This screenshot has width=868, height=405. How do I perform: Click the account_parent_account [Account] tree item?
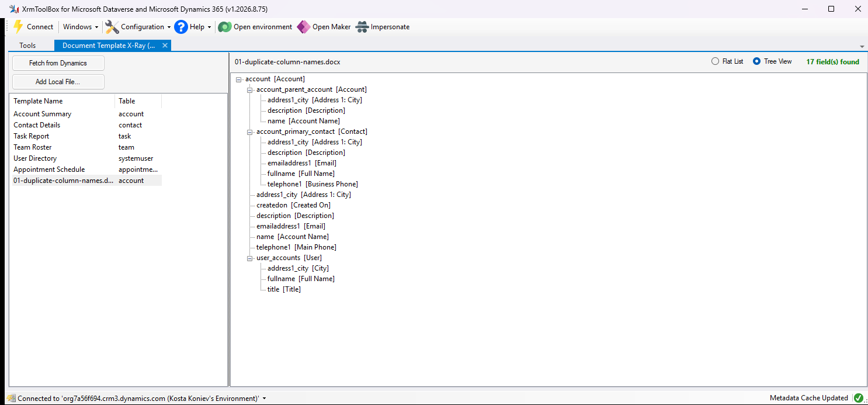click(311, 89)
